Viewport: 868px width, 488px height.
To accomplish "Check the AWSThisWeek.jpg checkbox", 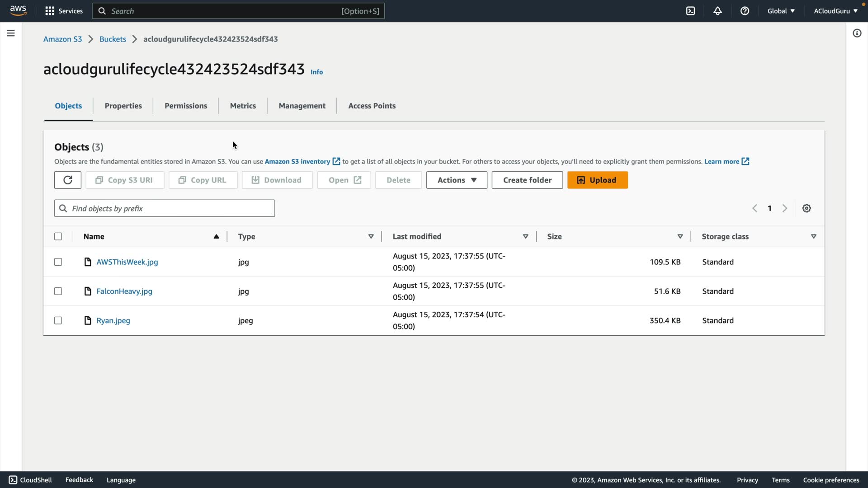I will point(58,262).
